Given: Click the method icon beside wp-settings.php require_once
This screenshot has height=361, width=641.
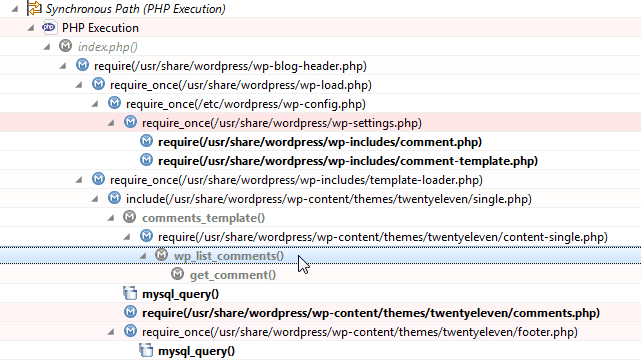Looking at the screenshot, I should (x=130, y=122).
